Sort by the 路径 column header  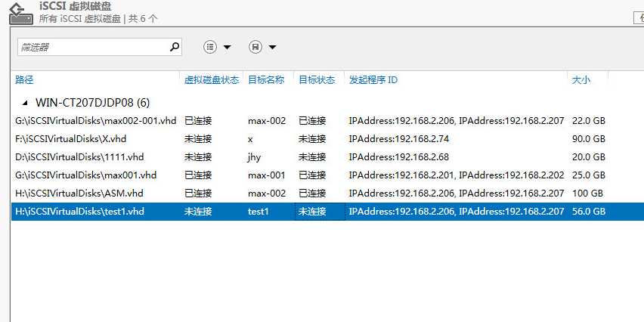(x=24, y=79)
